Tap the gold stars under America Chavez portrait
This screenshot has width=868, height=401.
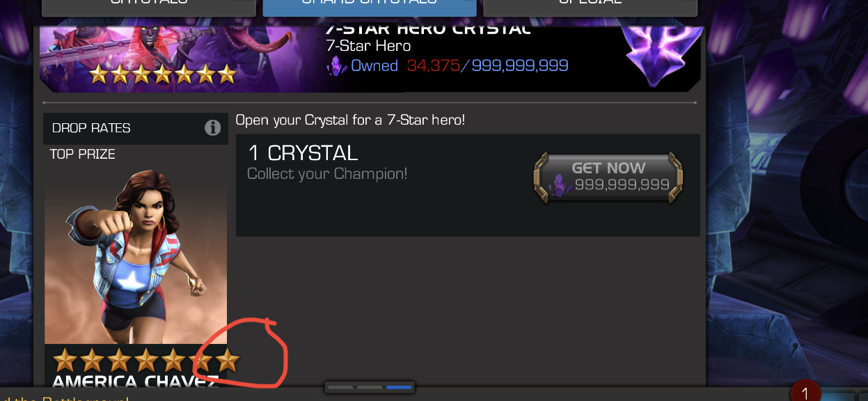click(x=146, y=360)
